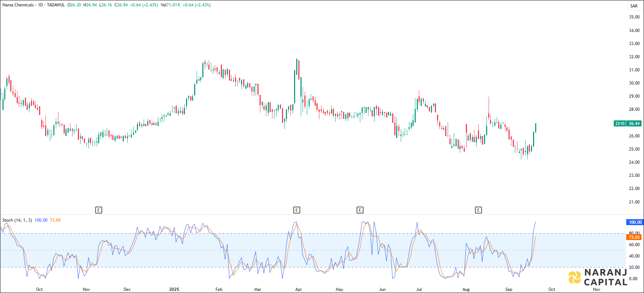
Task: Click the Mar label on the time axis
Action: (x=258, y=289)
